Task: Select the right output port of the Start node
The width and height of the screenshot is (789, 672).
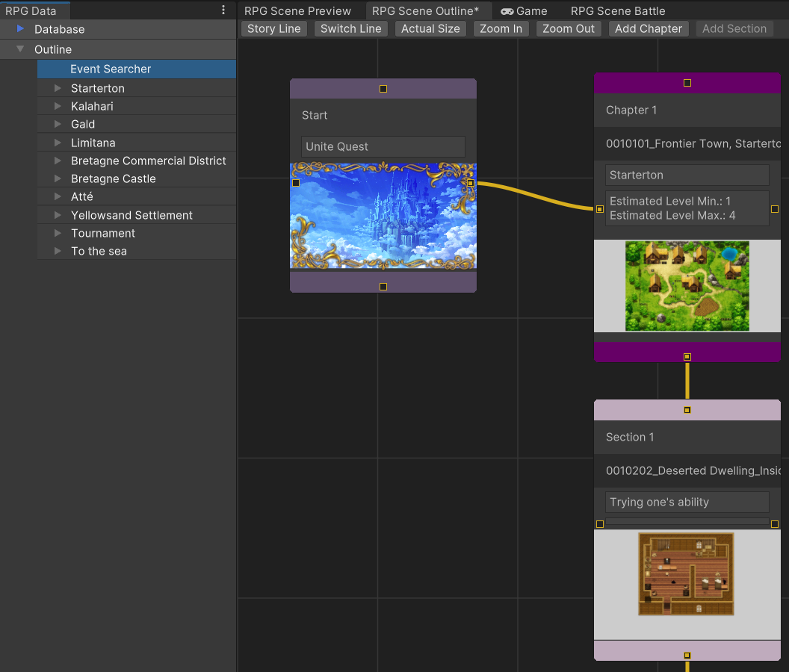Action: point(471,183)
